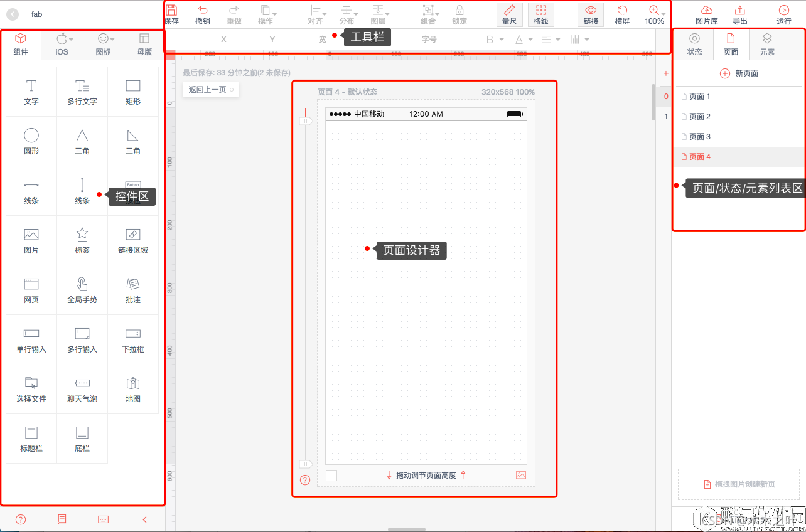
Task: Open the keyboard shortcuts icon in bottom bar
Action: 104,519
